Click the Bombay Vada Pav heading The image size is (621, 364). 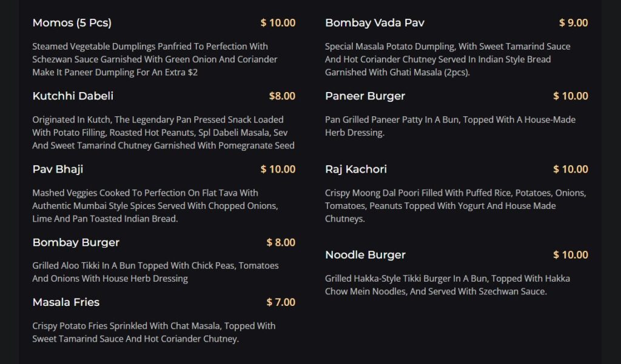tap(375, 23)
